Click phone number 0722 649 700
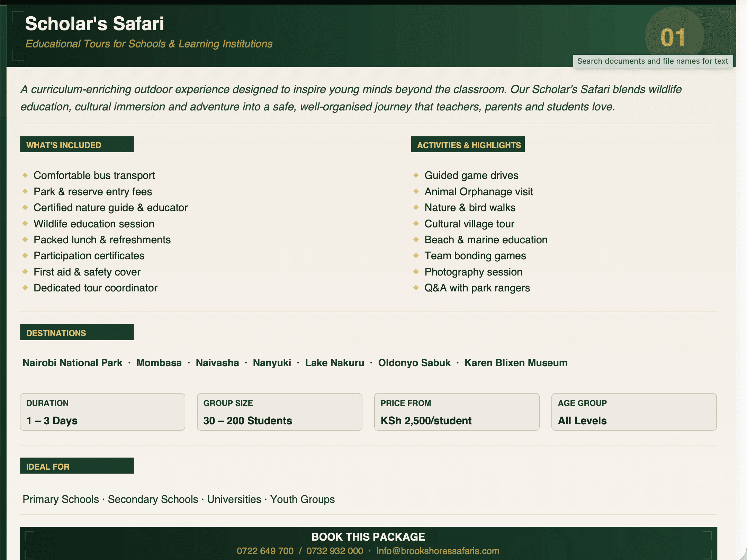The width and height of the screenshot is (747, 560). tap(265, 551)
